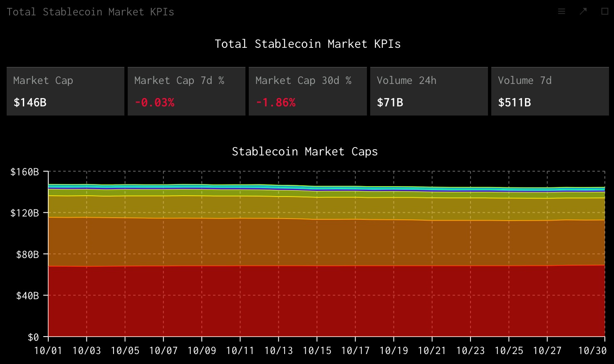Image resolution: width=614 pixels, height=364 pixels.
Task: Click the 10/30 x-axis date label
Action: click(592, 351)
